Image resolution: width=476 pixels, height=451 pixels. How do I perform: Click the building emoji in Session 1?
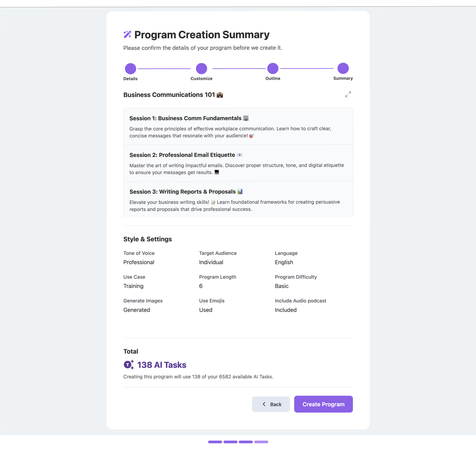(x=246, y=118)
